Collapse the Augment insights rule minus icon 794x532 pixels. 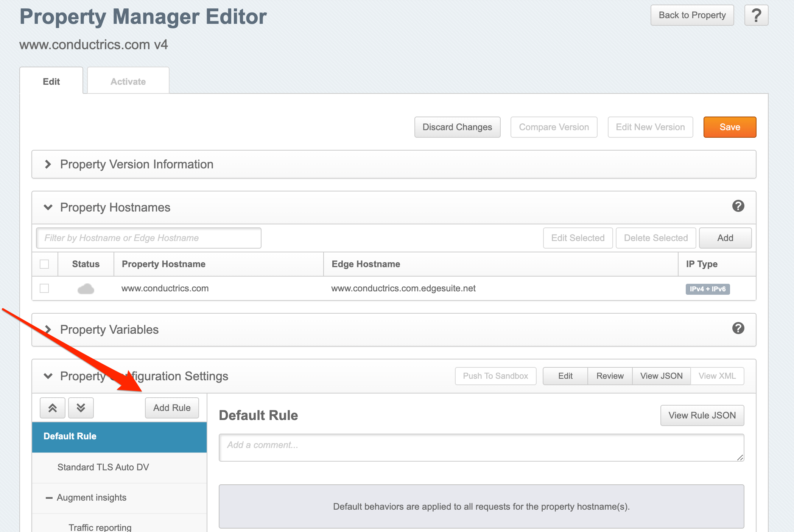[49, 498]
